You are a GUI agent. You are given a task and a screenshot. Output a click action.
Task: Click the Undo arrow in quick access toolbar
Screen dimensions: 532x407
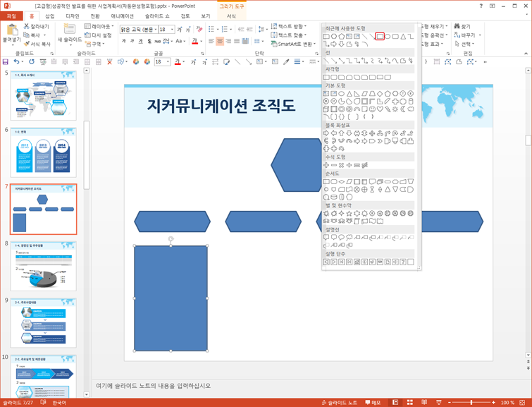click(16, 61)
